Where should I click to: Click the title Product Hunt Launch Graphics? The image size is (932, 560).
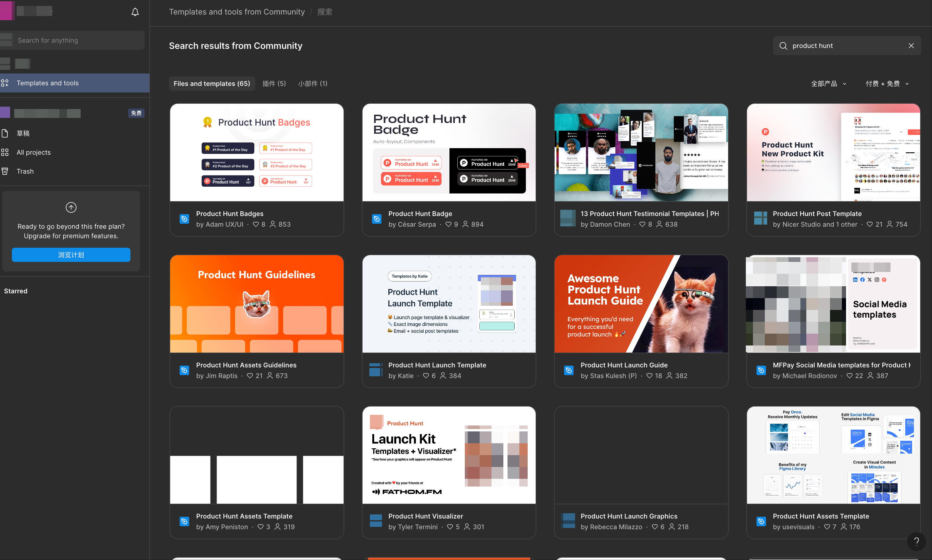[629, 516]
